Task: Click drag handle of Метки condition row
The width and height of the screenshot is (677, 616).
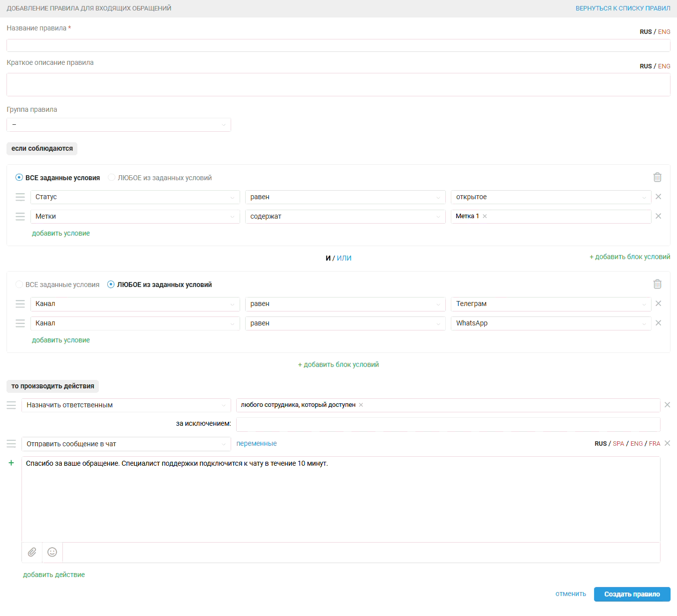Action: click(x=20, y=217)
